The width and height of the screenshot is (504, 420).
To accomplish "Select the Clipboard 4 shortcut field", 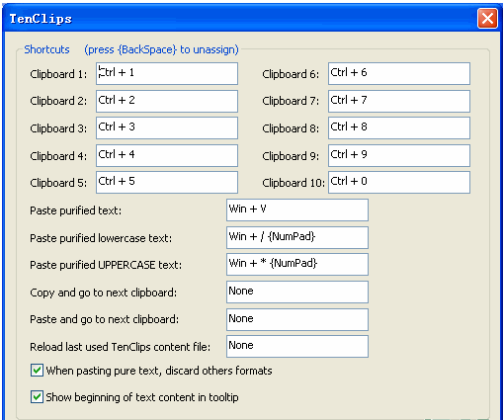I will click(x=167, y=155).
